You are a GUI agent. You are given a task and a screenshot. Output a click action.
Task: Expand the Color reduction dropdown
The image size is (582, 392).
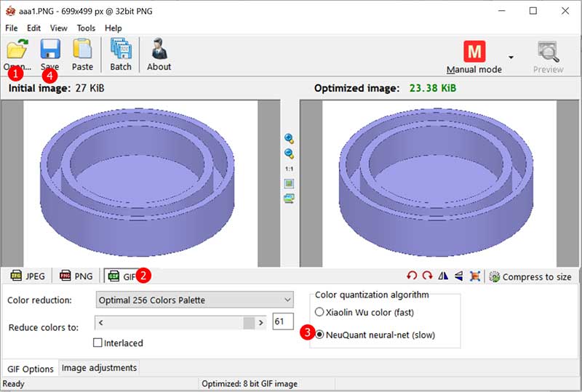coord(287,300)
